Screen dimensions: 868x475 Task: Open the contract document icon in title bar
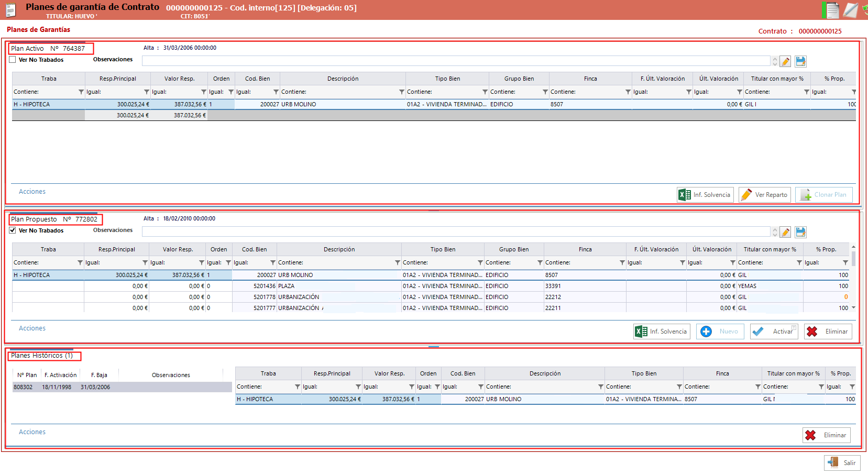(x=831, y=10)
